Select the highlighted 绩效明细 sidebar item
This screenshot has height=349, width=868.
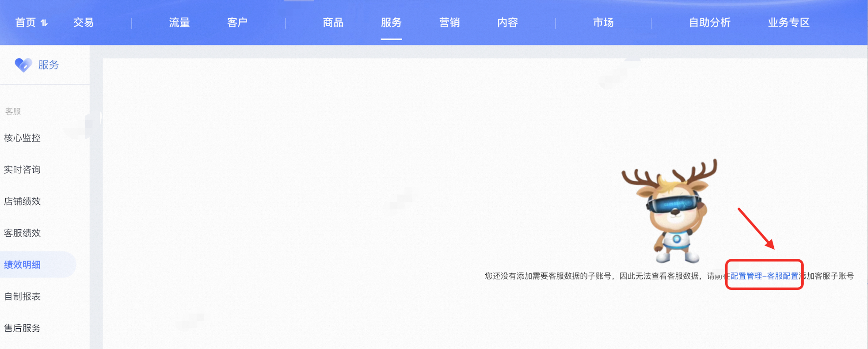(38, 265)
